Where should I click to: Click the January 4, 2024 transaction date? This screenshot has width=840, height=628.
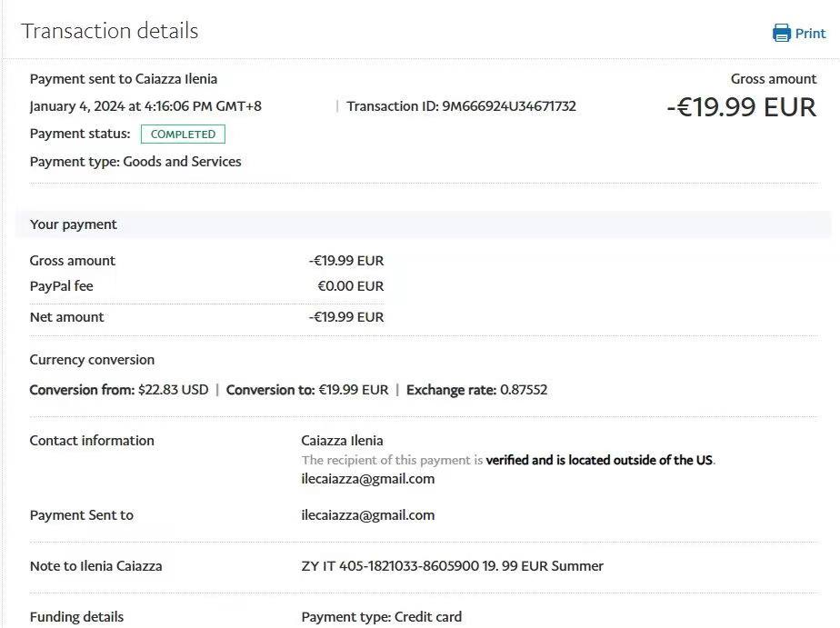point(145,106)
